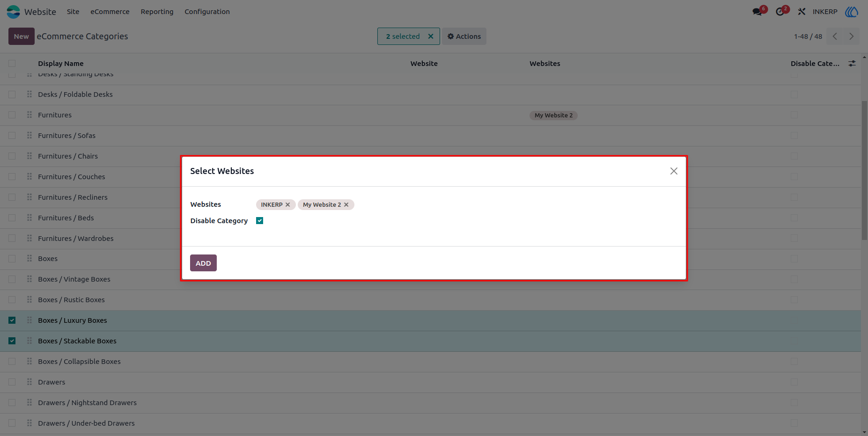Remove the INKERP website tag
This screenshot has width=868, height=436.
click(288, 205)
